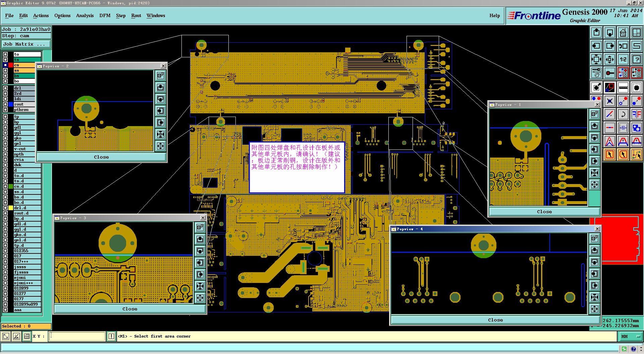Click the pan left icon in main toolbar
The width and height of the screenshot is (644, 354).
[596, 46]
